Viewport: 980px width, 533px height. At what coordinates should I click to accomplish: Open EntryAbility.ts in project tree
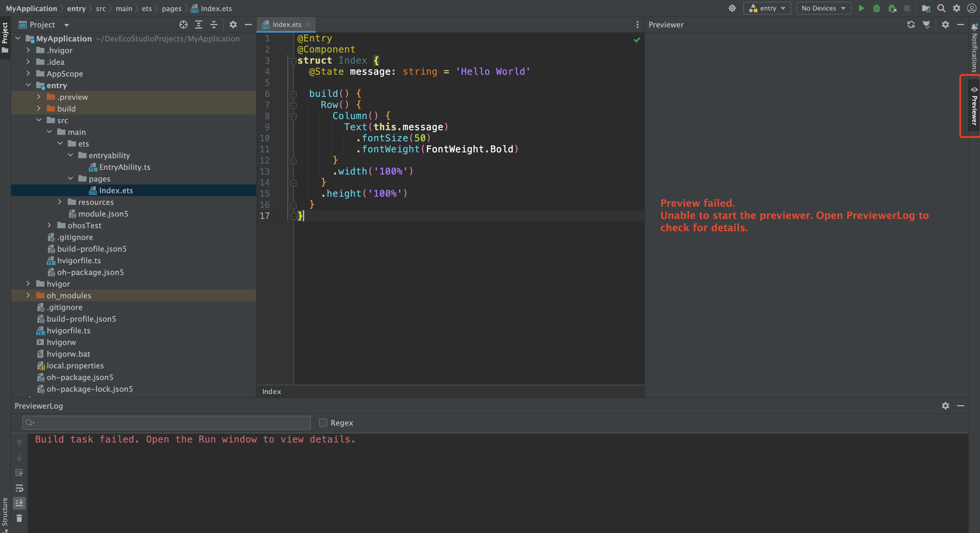[124, 167]
